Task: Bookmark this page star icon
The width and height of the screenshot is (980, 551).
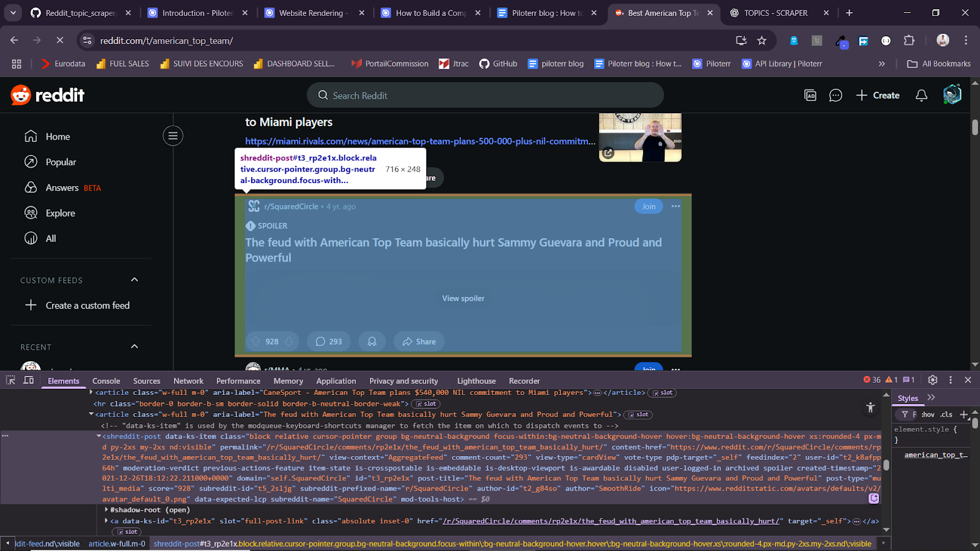Action: (x=761, y=40)
